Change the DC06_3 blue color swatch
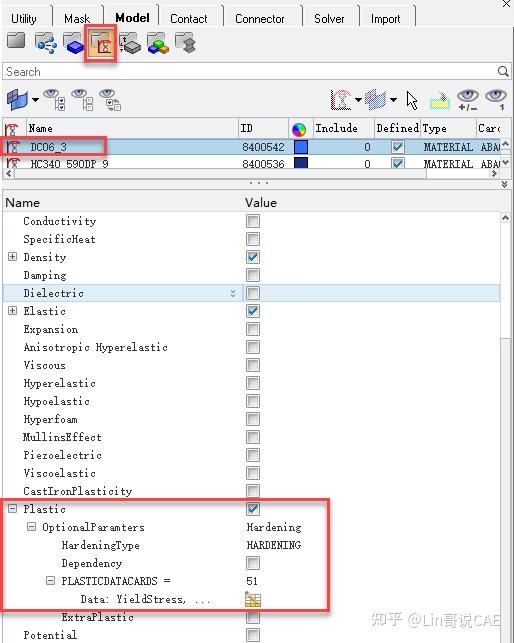This screenshot has width=514, height=643. tap(301, 147)
